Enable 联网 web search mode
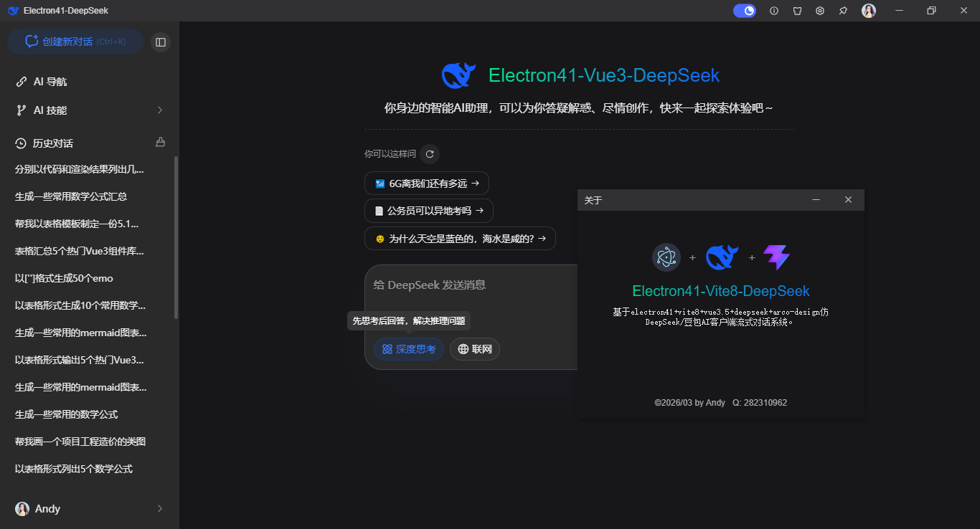Screen dimensions: 980x529 pyautogui.click(x=474, y=349)
